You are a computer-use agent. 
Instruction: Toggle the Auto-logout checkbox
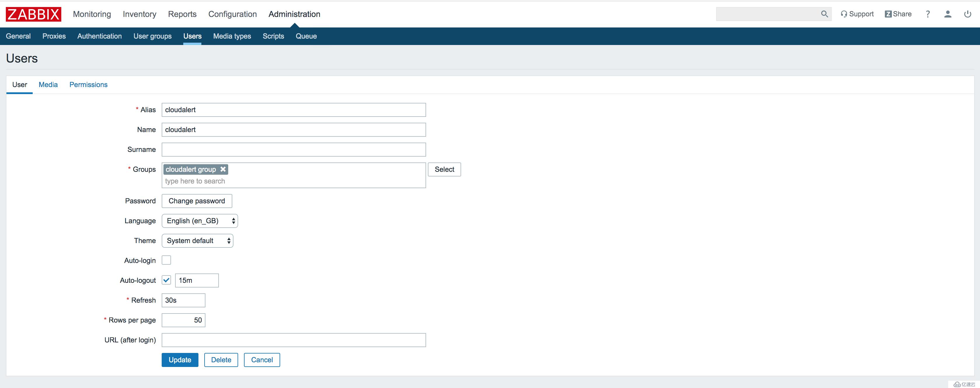(166, 280)
